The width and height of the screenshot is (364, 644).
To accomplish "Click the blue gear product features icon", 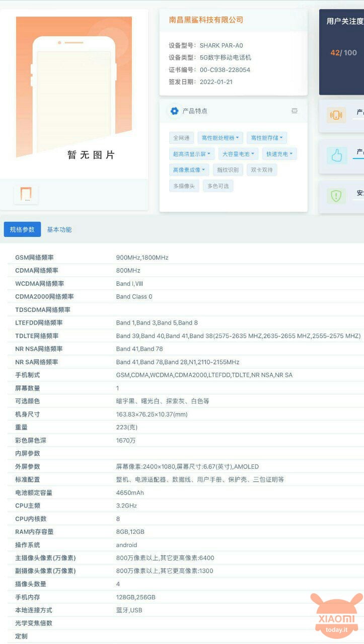I will click(x=174, y=111).
